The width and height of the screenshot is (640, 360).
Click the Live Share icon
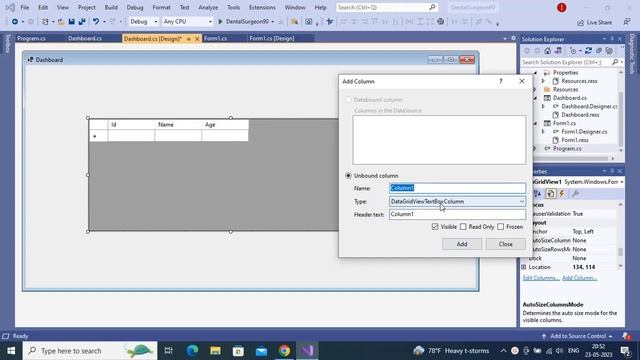pyautogui.click(x=580, y=22)
